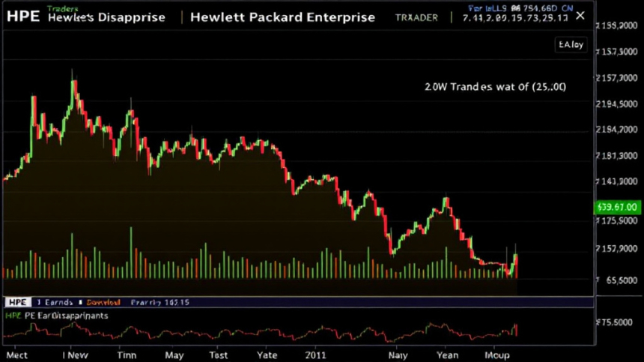Click the 175,5000 price axis value
The image size is (644, 362).
click(x=617, y=221)
